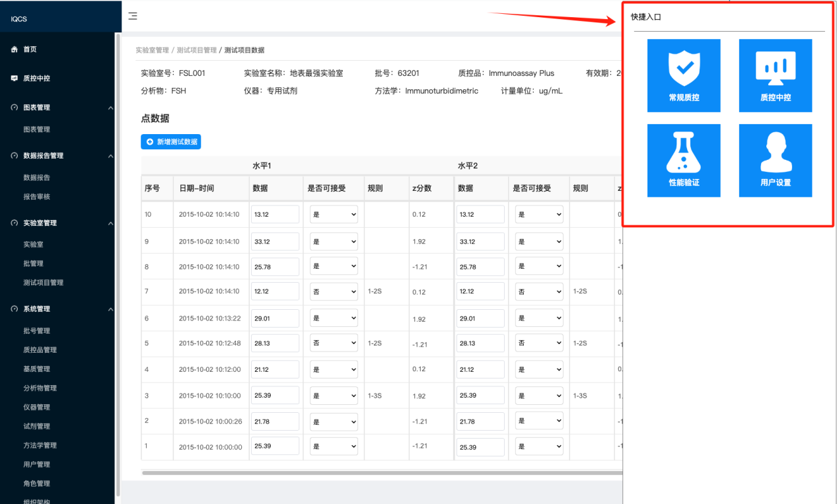The width and height of the screenshot is (837, 504).
Task: Open the 性能验证 flask shortcut tile
Action: click(x=684, y=161)
